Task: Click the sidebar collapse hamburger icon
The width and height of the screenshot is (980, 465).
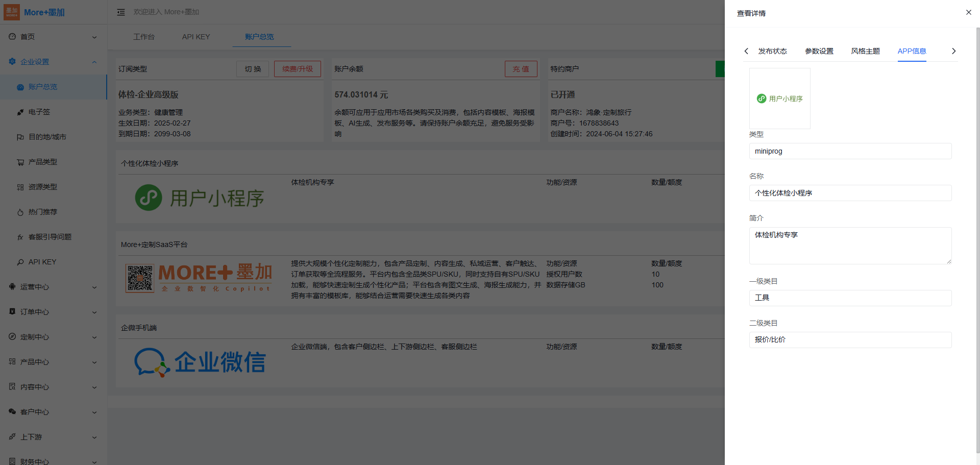Action: click(x=121, y=12)
